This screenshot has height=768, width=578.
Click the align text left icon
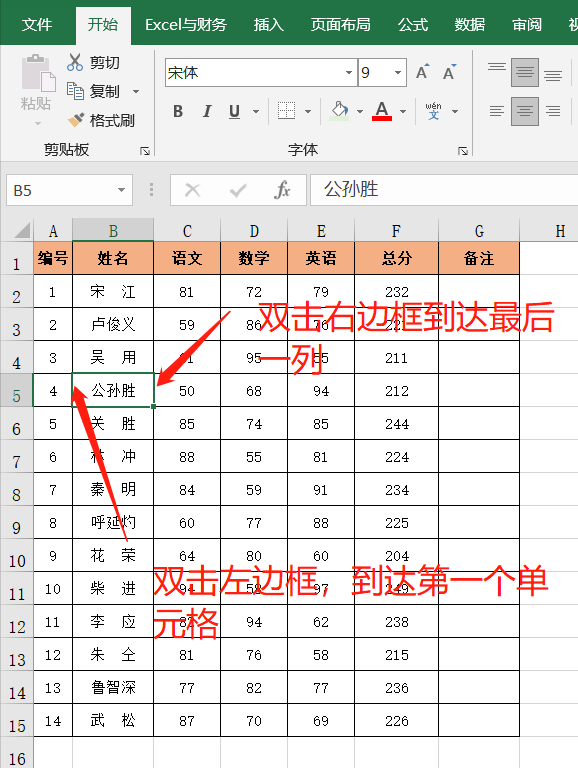tap(497, 111)
